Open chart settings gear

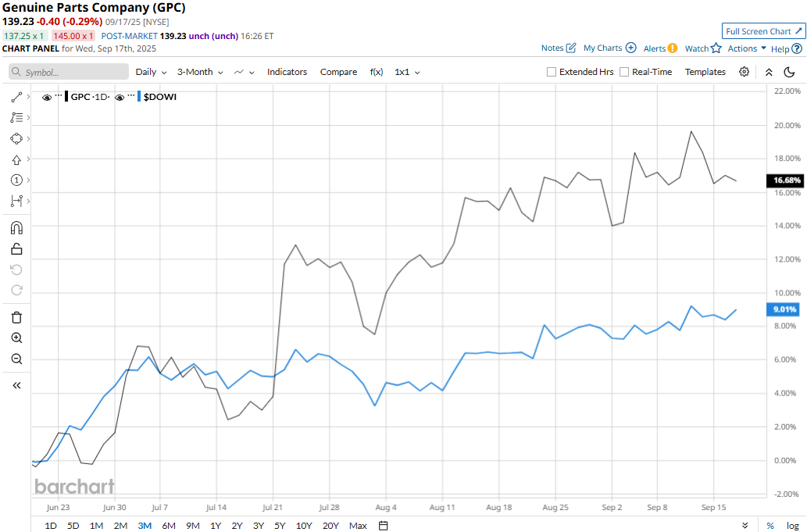tap(745, 72)
